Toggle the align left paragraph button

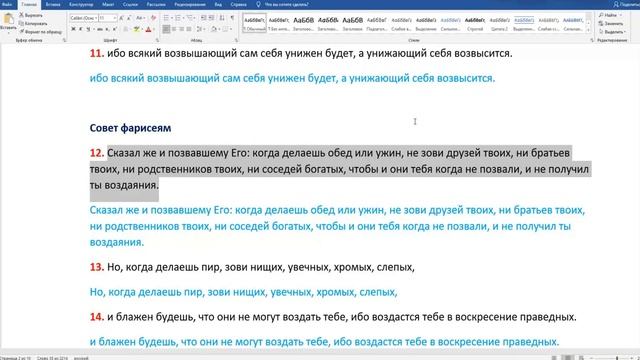166,29
